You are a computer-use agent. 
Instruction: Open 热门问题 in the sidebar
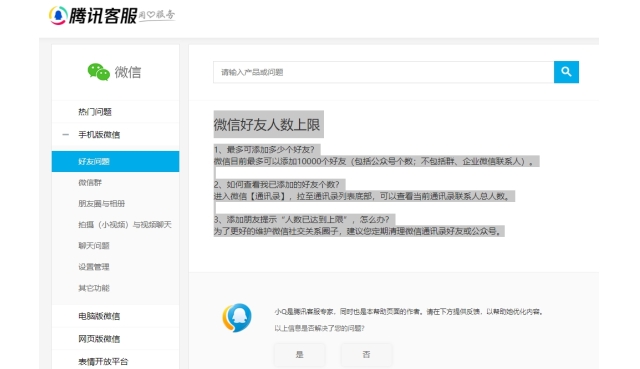tap(95, 112)
